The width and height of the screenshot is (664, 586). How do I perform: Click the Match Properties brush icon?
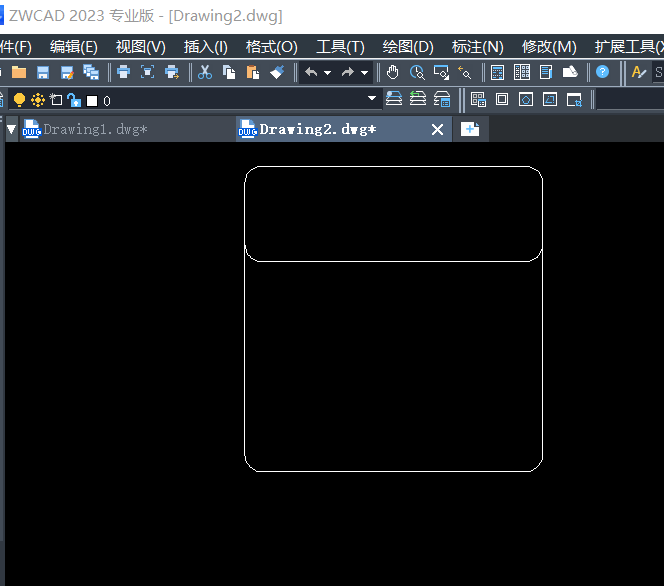[277, 72]
